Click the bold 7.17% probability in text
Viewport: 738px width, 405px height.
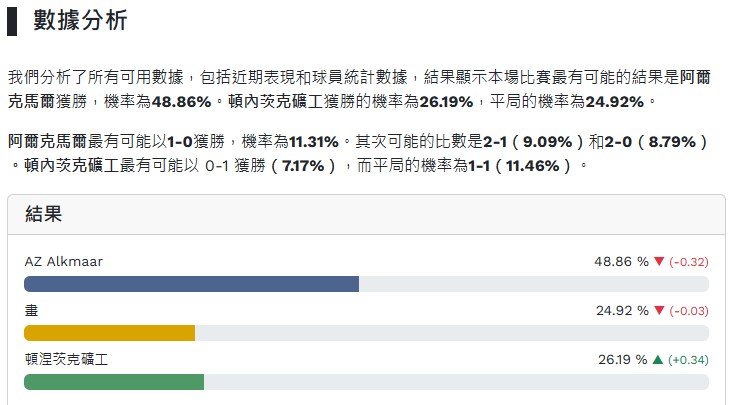pos(303,164)
